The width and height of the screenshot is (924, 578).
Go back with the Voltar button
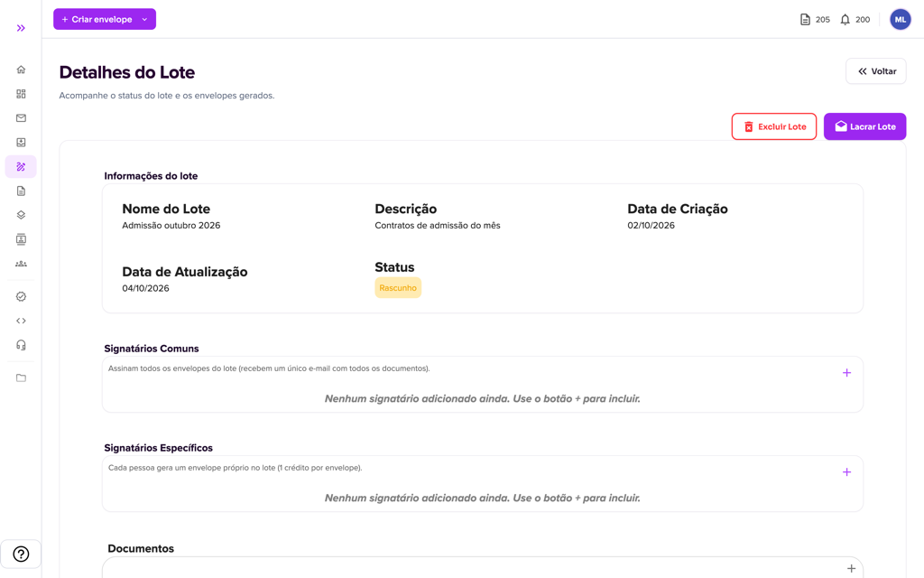(875, 71)
